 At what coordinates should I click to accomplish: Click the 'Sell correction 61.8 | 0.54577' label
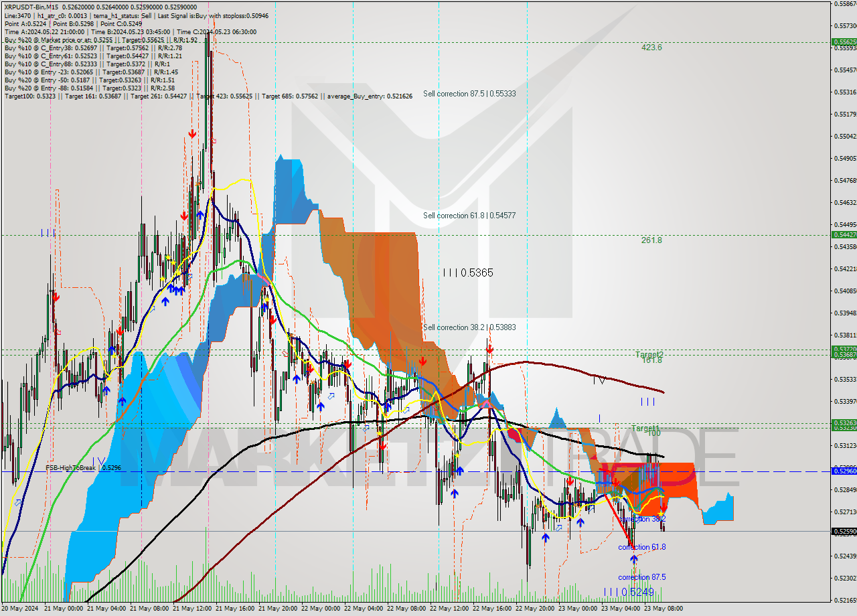click(x=469, y=216)
